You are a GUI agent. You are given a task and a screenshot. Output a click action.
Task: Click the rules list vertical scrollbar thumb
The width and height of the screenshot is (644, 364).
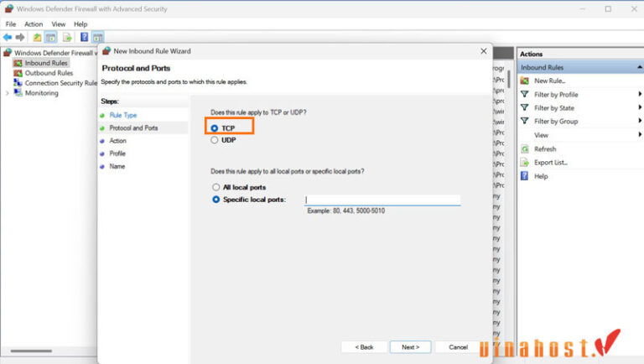(x=509, y=79)
